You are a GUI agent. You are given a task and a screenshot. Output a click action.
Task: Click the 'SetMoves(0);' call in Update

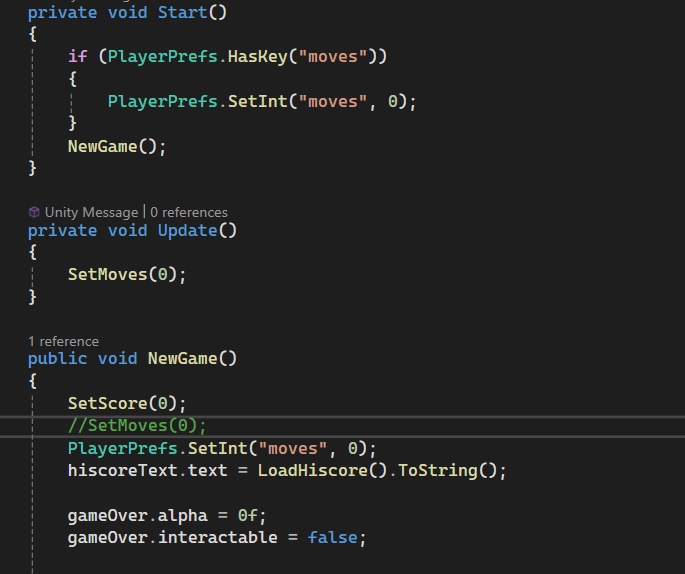(x=127, y=275)
